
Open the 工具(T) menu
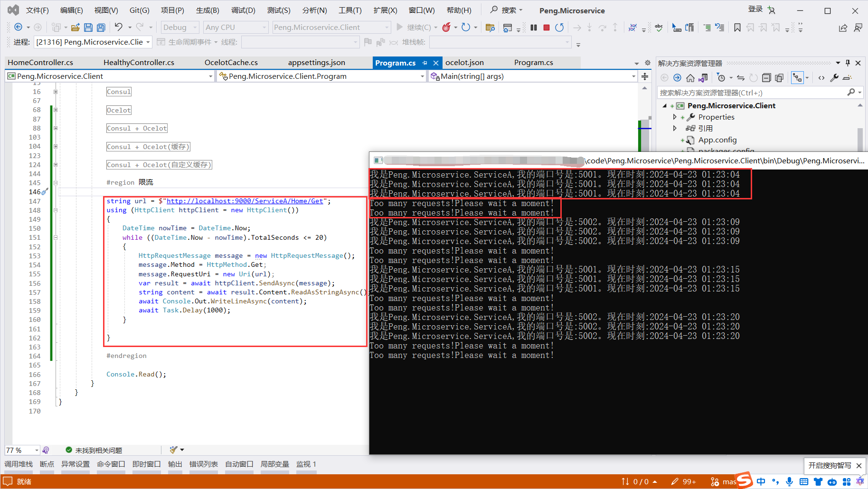point(350,10)
